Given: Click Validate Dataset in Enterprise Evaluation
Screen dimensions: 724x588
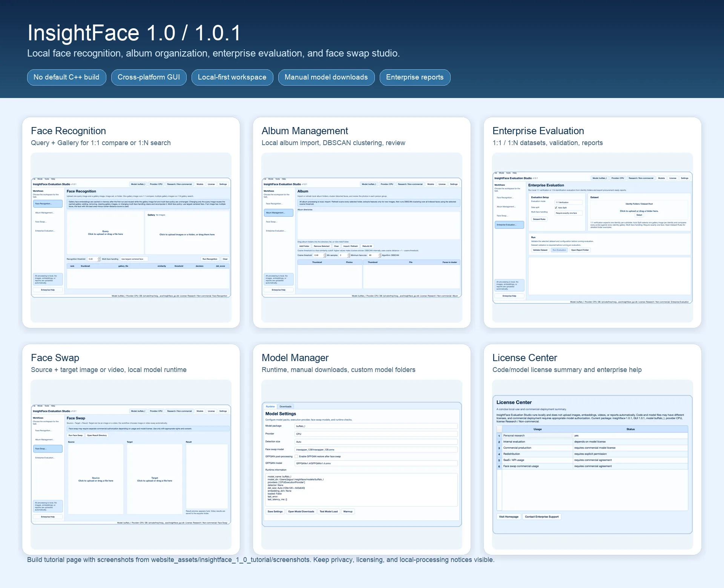Looking at the screenshot, I should point(540,250).
